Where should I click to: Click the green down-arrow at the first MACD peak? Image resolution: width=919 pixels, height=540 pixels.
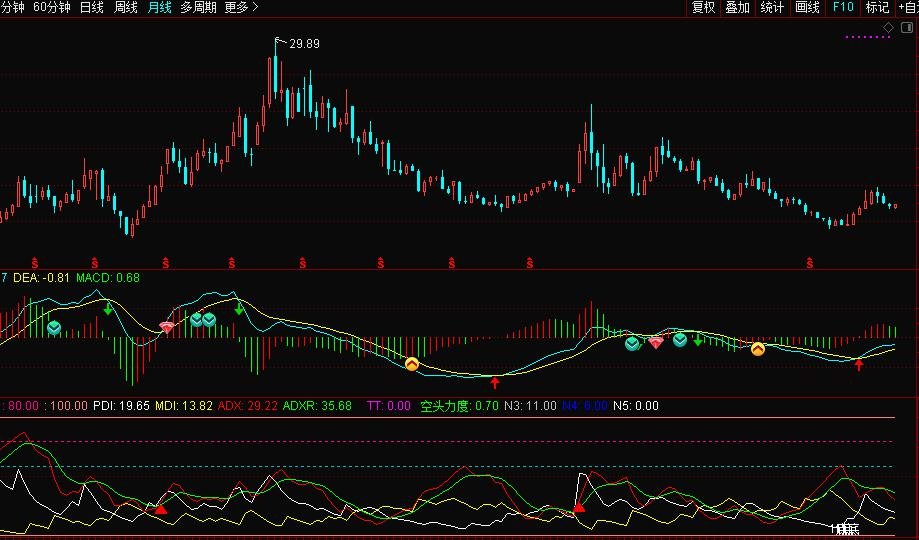point(108,308)
